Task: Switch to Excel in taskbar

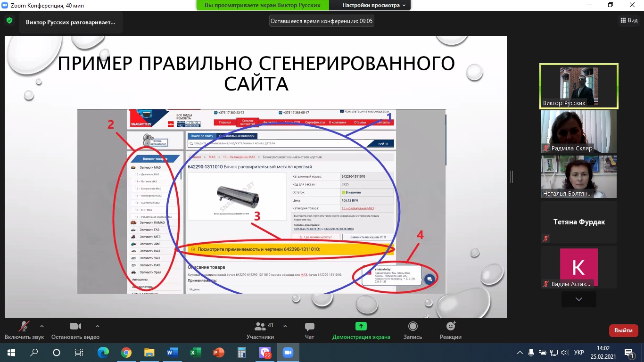Action: (195, 352)
